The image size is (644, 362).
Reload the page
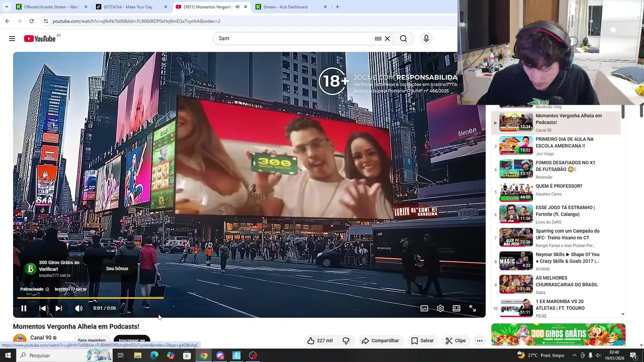pos(31,21)
